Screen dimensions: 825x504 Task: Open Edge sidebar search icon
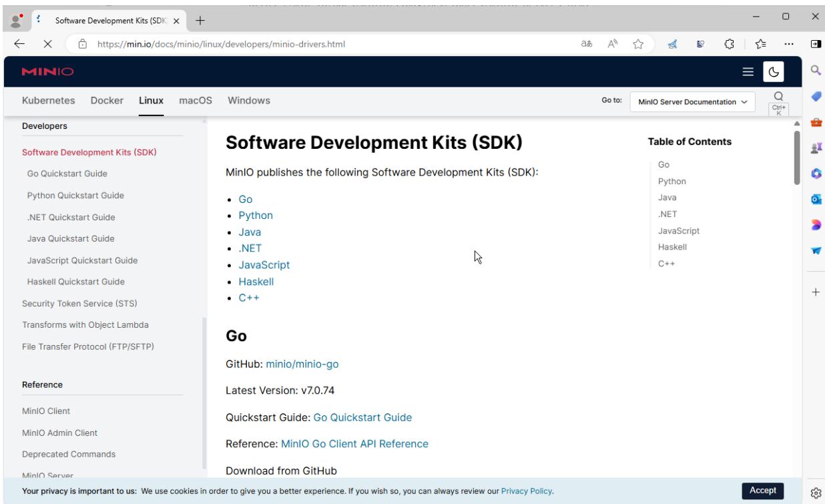[x=814, y=70]
